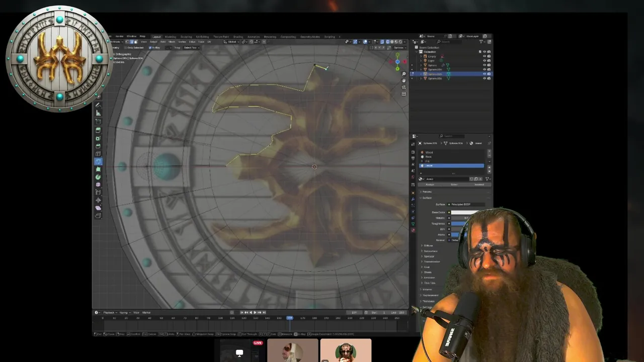Screen dimensions: 644x362
Task: Disable render for Sphere.005 via camera icon
Action: [489, 74]
